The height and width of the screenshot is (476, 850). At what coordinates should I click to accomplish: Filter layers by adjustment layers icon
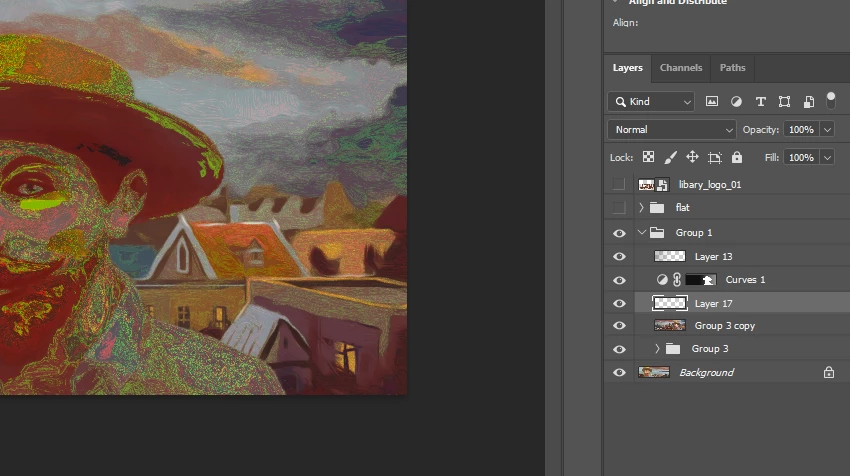point(736,101)
